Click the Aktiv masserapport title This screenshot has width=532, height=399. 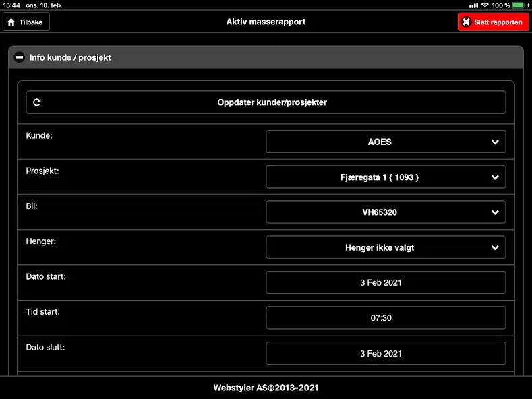point(266,22)
